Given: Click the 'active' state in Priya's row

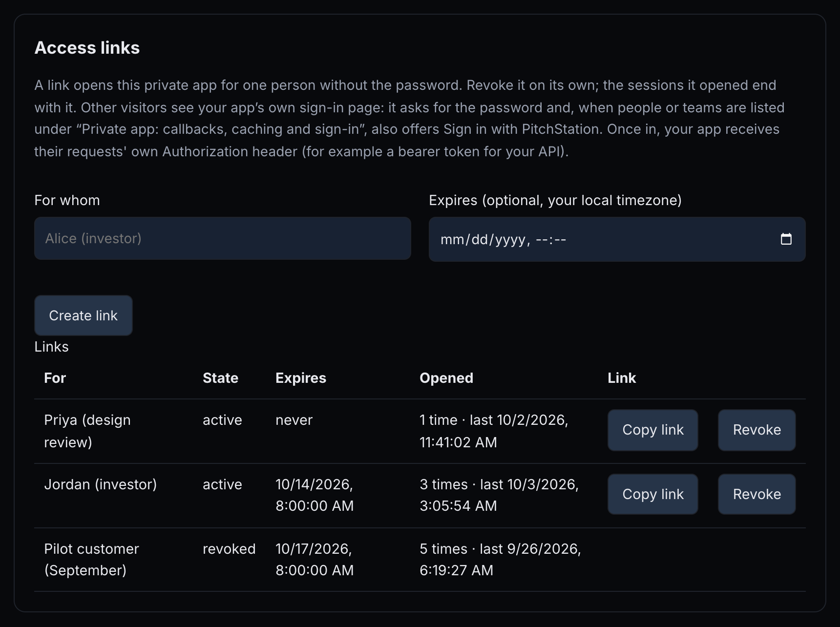Looking at the screenshot, I should click(222, 420).
